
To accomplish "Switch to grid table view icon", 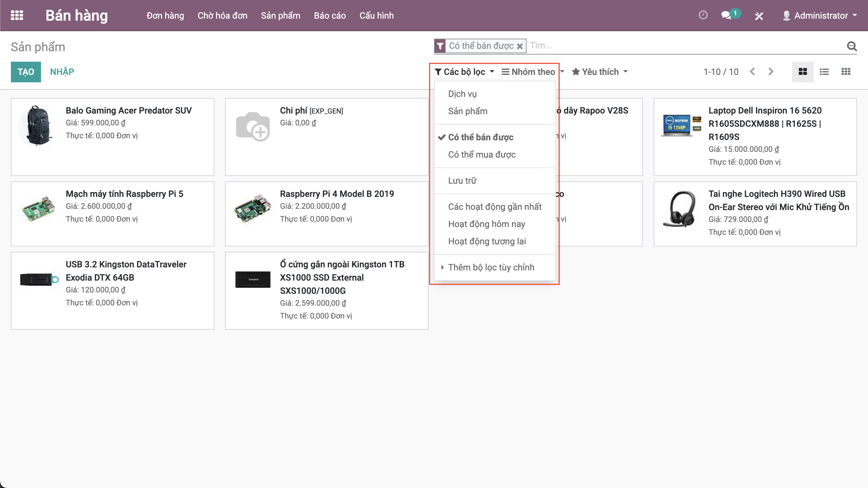I will tap(846, 72).
